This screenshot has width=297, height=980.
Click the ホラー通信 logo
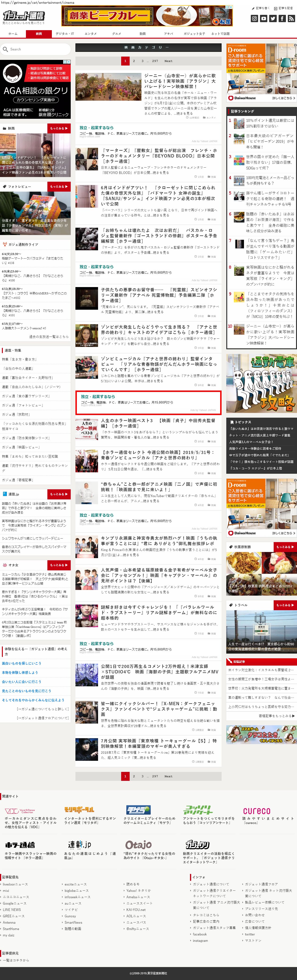click(20, 845)
